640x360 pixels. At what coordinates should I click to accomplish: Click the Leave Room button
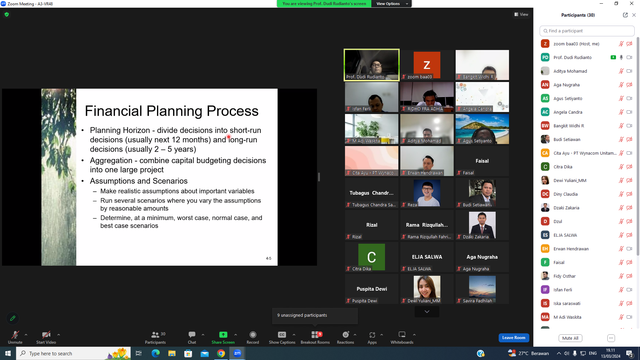513,338
